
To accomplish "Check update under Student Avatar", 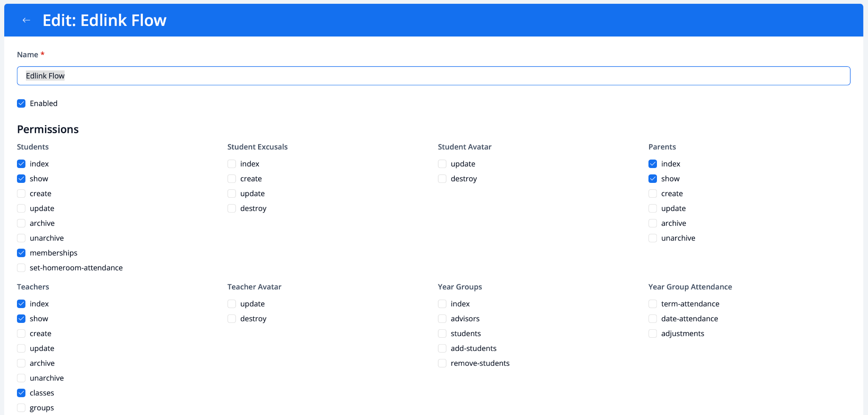I will 442,163.
